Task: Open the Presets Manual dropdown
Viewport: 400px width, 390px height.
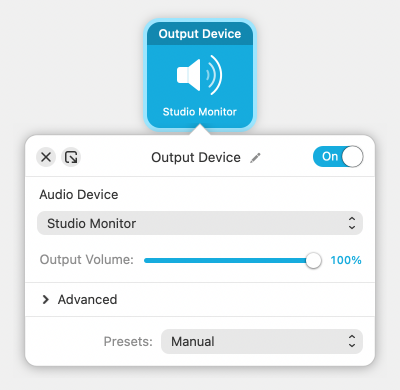Action: 262,341
